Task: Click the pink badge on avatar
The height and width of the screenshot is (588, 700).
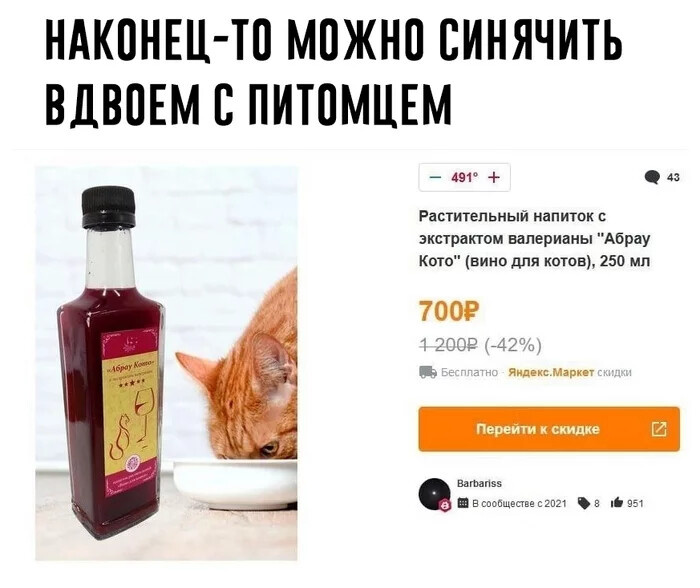Action: (445, 505)
